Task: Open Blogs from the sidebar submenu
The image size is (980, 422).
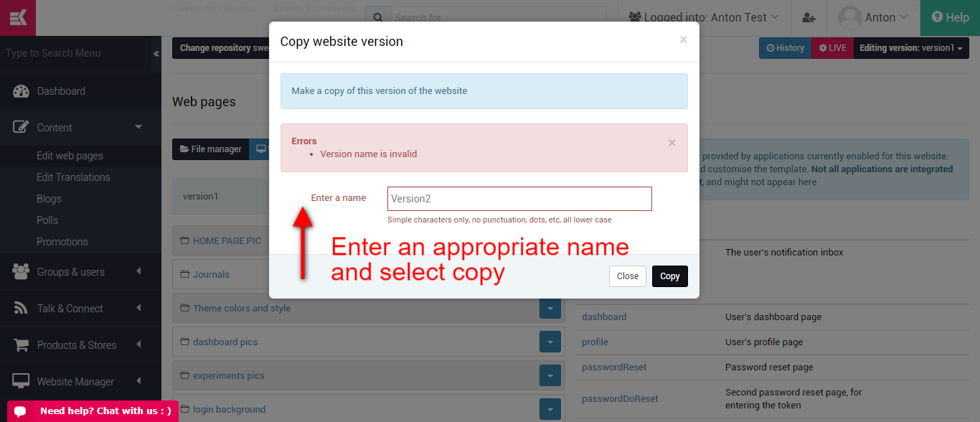Action: pos(49,199)
